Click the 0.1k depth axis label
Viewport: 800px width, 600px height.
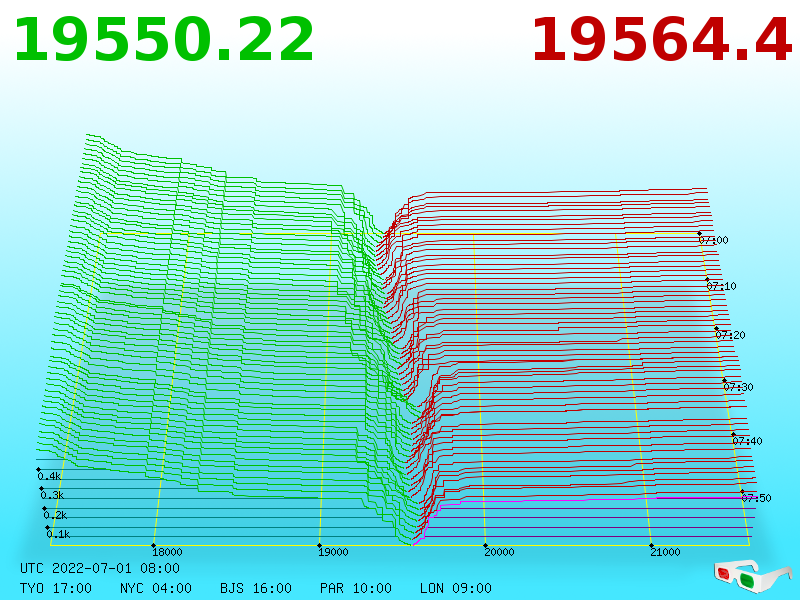click(x=59, y=534)
